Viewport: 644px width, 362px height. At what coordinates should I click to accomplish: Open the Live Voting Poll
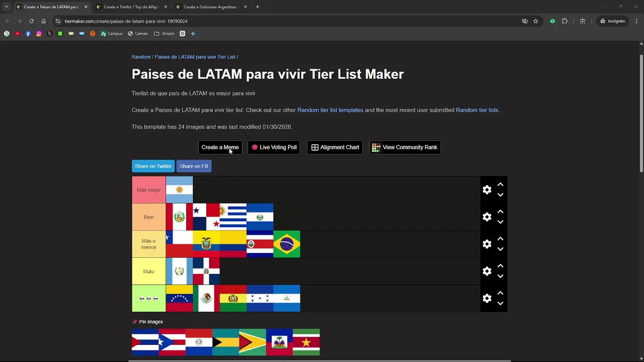click(274, 147)
